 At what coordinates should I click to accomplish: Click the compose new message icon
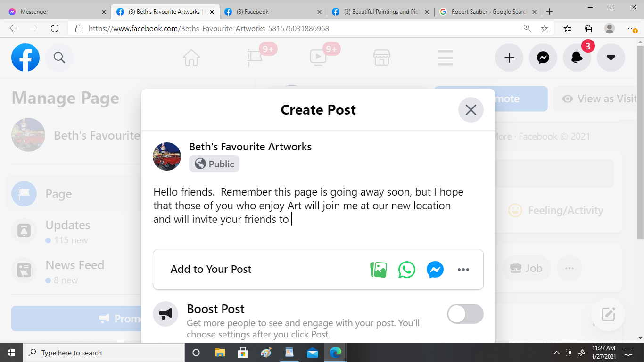pos(608,314)
